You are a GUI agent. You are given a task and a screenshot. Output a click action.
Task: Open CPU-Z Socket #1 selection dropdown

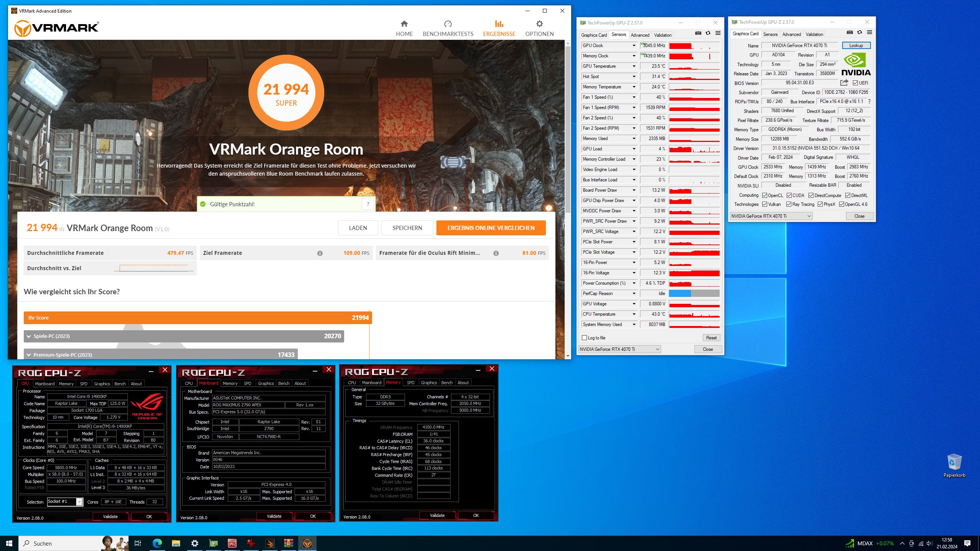click(x=65, y=502)
